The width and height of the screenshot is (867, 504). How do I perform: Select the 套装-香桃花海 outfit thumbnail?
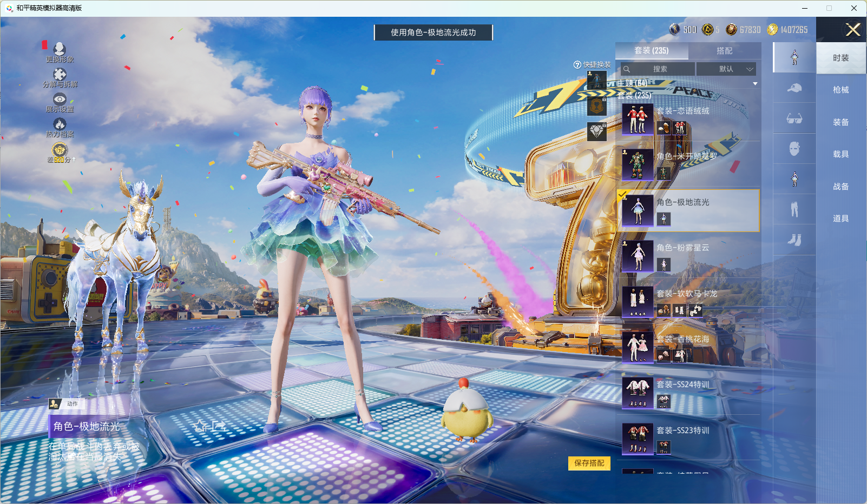click(x=638, y=347)
